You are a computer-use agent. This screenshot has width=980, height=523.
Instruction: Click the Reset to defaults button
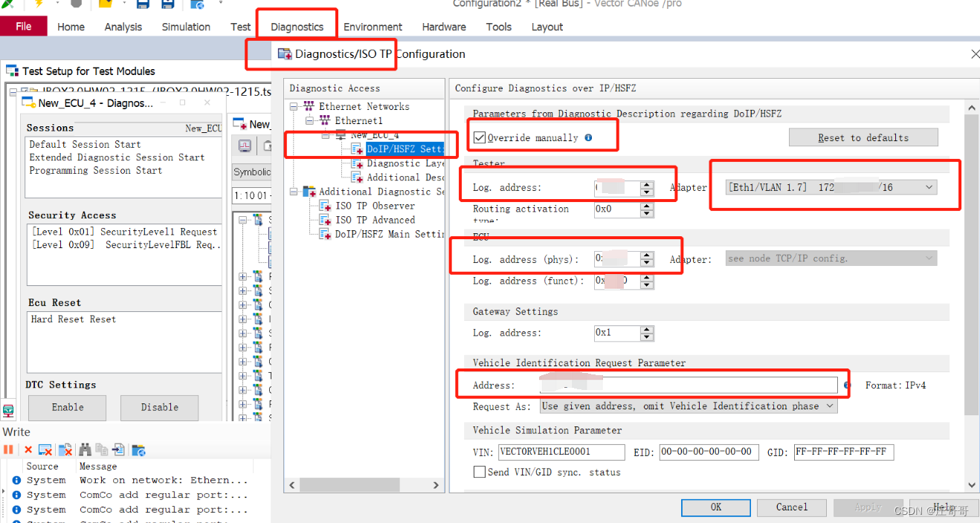tap(863, 137)
